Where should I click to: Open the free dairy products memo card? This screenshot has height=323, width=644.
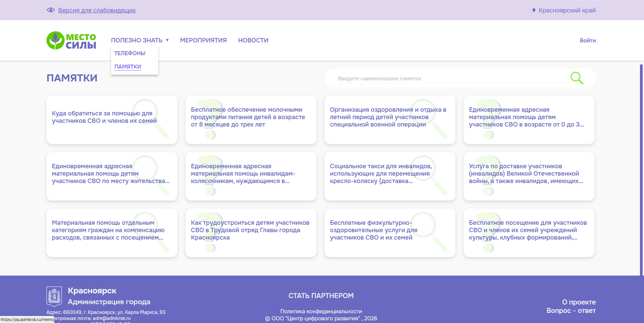pyautogui.click(x=251, y=120)
